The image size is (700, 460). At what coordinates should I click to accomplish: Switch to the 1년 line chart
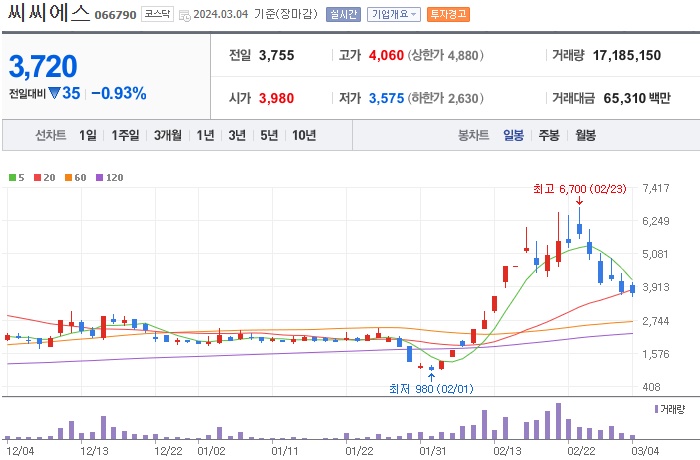point(205,135)
